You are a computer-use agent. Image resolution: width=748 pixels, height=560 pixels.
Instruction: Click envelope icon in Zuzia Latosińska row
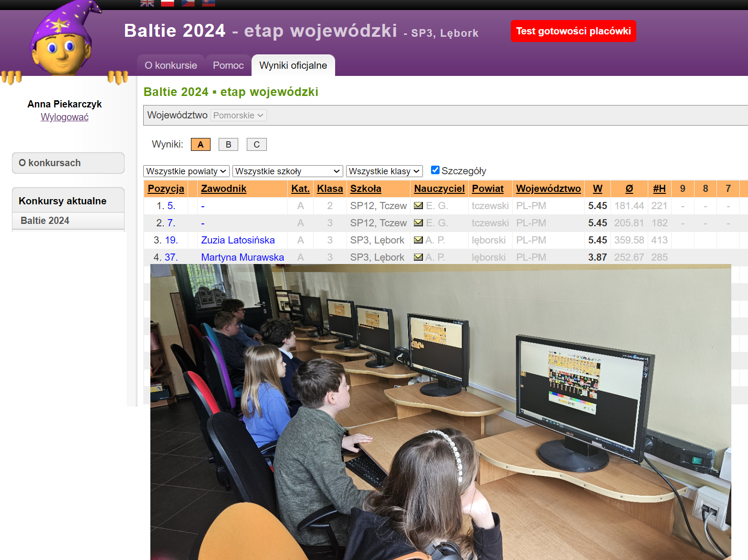click(x=418, y=240)
